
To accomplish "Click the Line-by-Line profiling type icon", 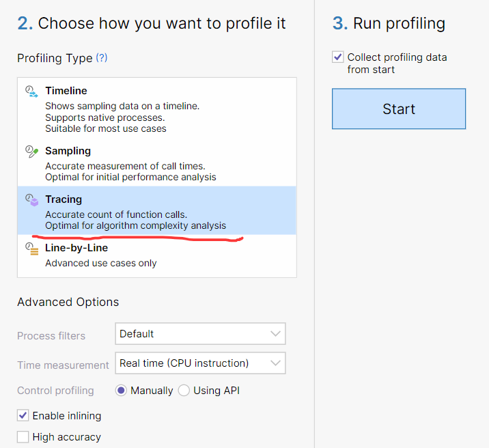I will [31, 249].
